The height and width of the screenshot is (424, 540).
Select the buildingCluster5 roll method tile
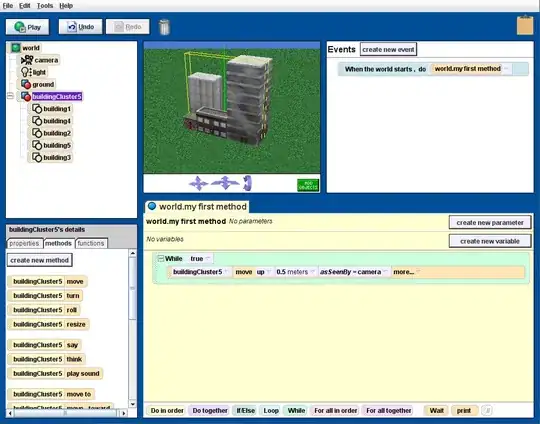(44, 310)
